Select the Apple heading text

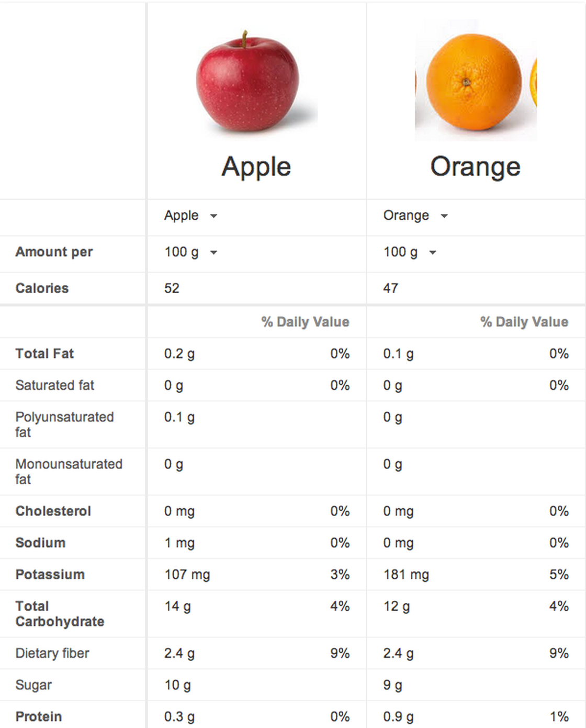click(255, 166)
